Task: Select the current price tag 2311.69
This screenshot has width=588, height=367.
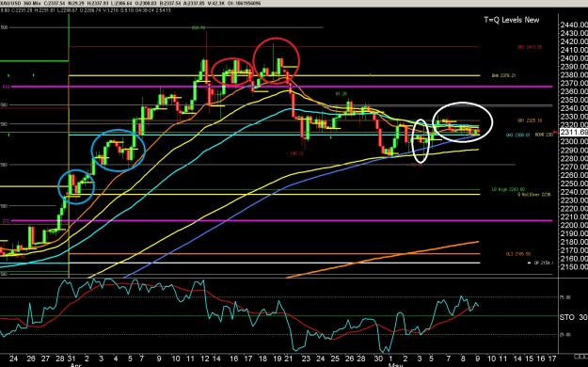Action: 574,132
